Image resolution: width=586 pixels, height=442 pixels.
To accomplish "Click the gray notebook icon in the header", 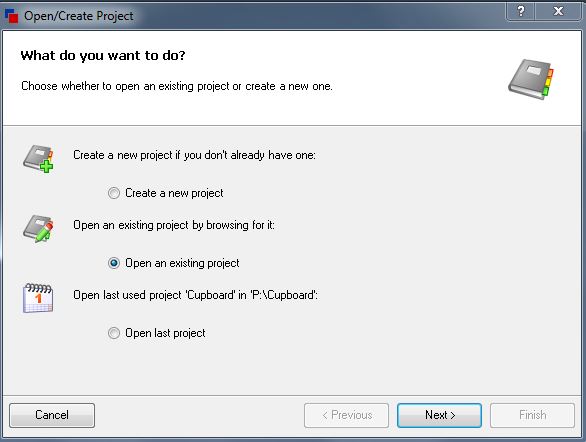I will click(x=531, y=79).
